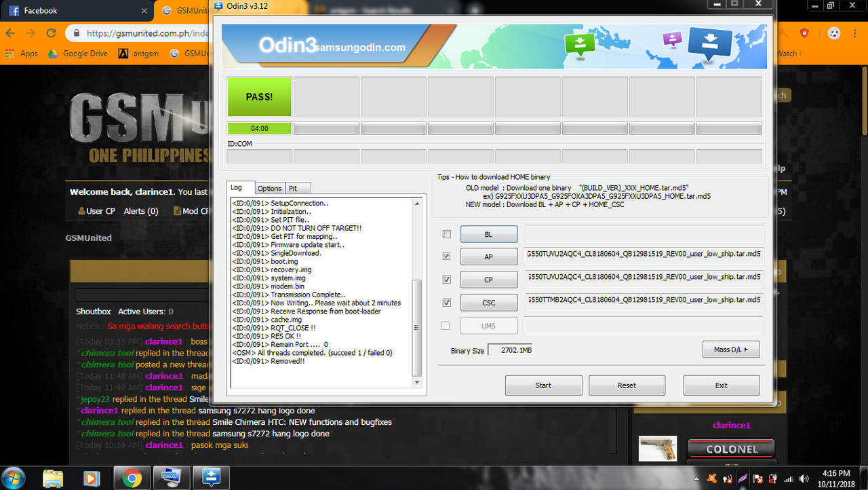Screen dimensions: 868x490
Task: Click the Start button in Odin
Action: (x=543, y=385)
